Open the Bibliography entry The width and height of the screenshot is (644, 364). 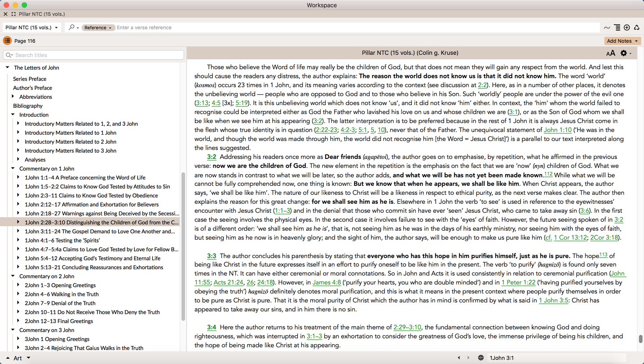click(28, 106)
